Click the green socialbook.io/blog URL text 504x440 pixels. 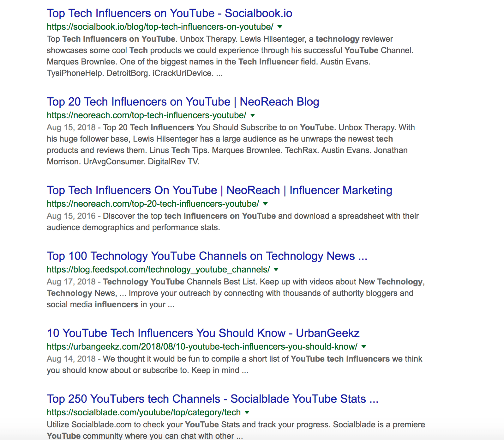(160, 27)
